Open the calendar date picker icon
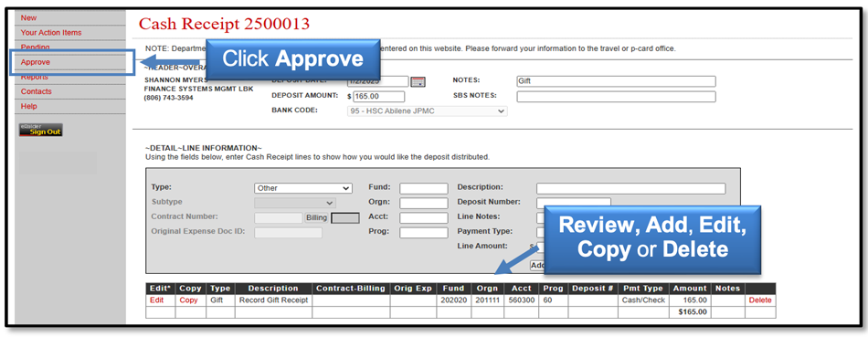The height and width of the screenshot is (337, 868). pyautogui.click(x=418, y=82)
